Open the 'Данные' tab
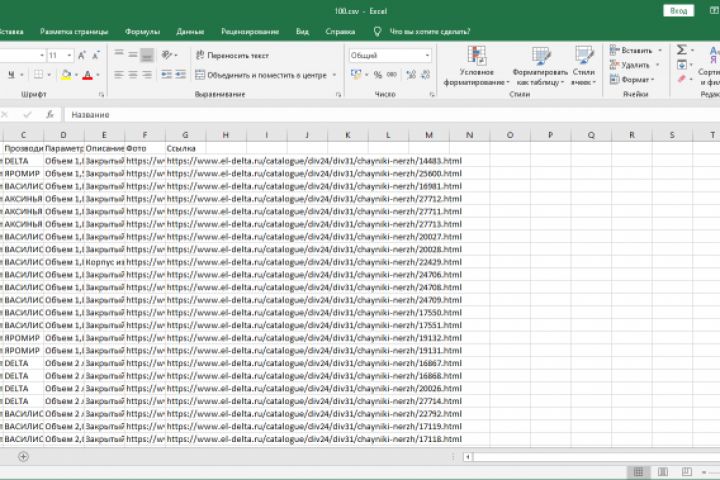This screenshot has width=720, height=480. 190,32
